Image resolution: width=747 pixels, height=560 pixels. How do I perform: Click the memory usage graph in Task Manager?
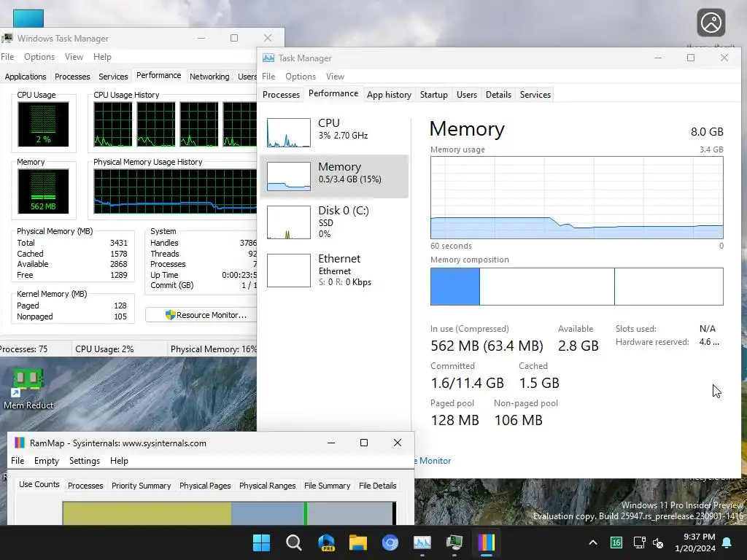click(576, 198)
